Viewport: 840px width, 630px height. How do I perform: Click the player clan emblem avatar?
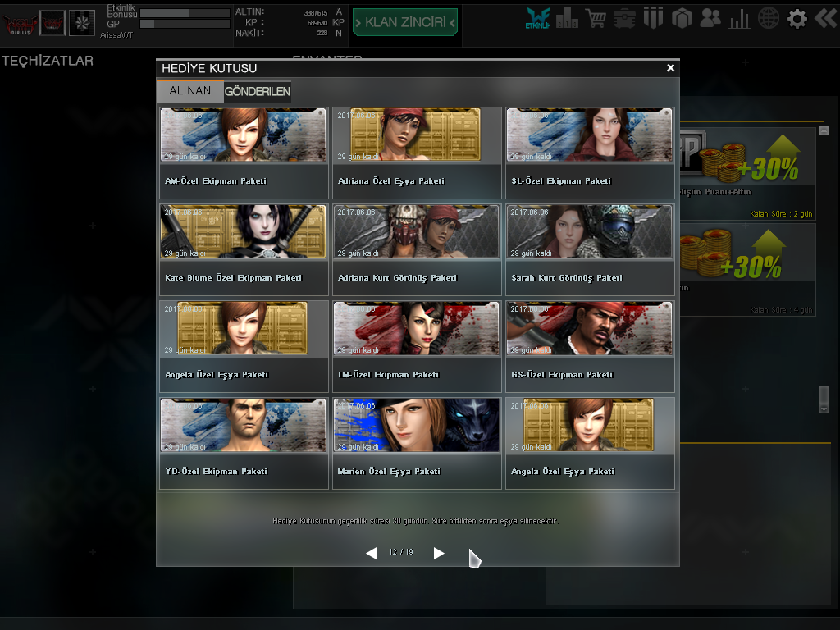point(52,23)
